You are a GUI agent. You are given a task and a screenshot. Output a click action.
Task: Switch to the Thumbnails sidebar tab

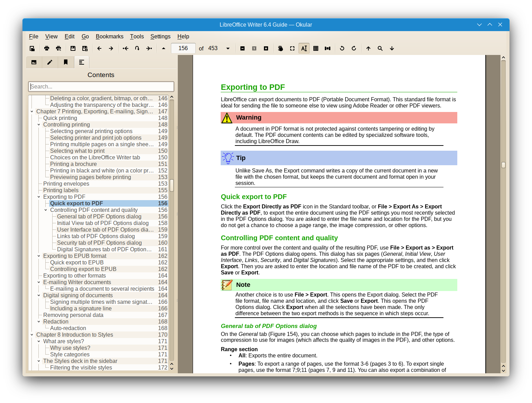click(34, 62)
